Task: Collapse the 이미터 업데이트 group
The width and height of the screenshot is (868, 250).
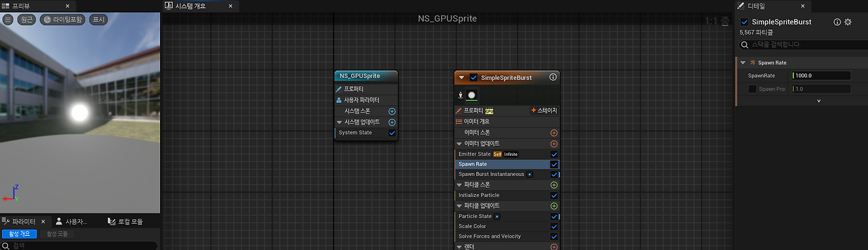Action: coord(459,144)
